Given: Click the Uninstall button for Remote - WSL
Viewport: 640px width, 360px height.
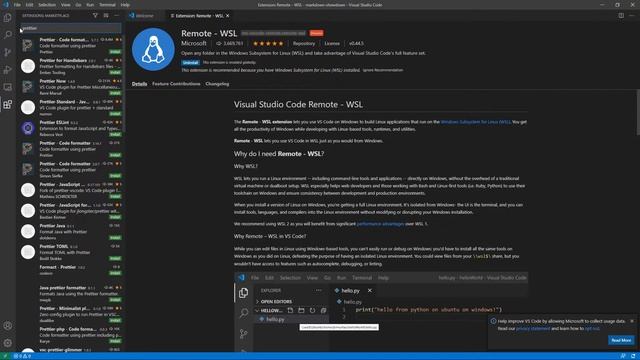Looking at the screenshot, I should click(191, 62).
